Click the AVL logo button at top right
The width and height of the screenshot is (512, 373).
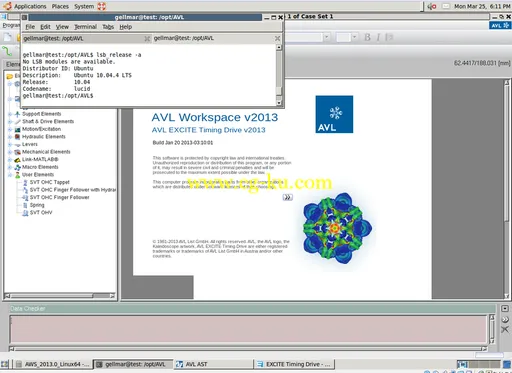click(x=499, y=25)
